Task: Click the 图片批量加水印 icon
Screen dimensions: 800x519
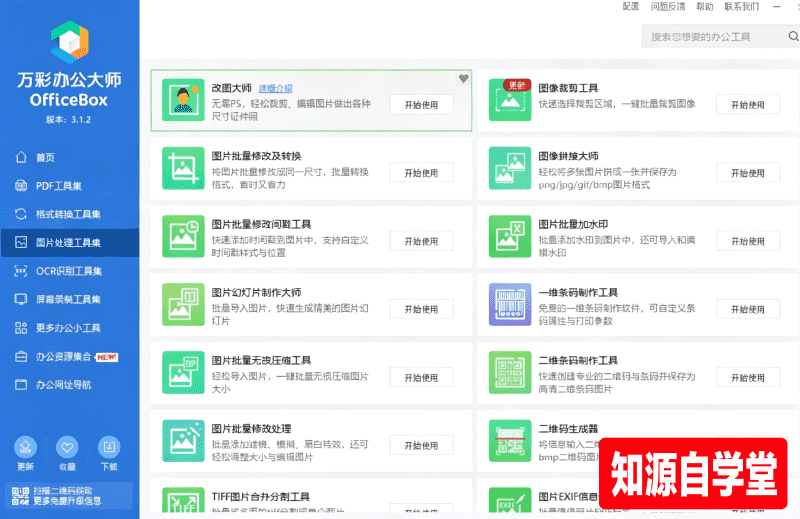Action: pyautogui.click(x=510, y=236)
